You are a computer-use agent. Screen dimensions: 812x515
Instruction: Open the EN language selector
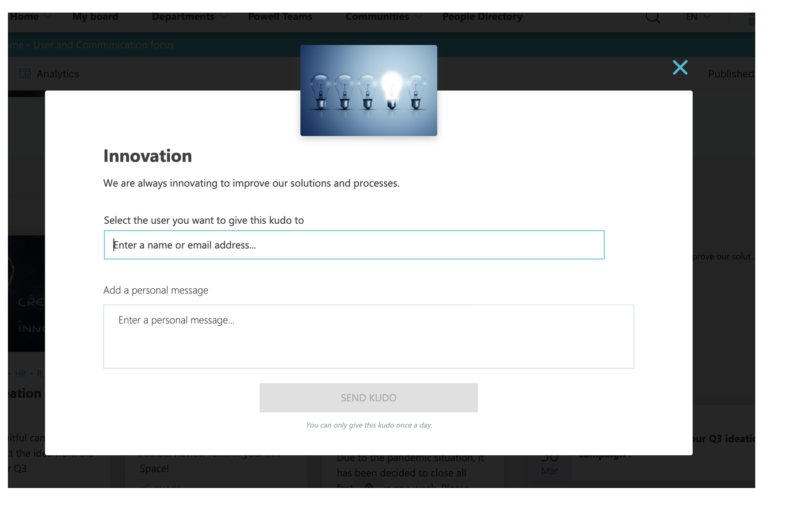click(698, 17)
